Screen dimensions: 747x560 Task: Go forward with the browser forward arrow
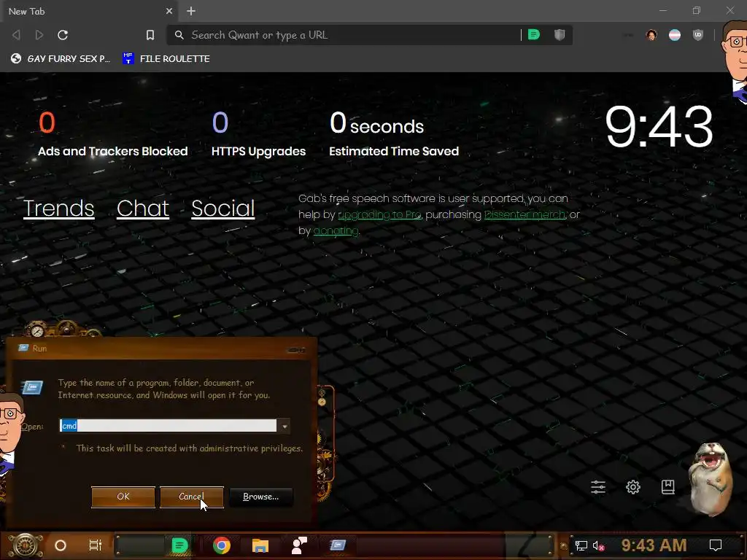[39, 35]
